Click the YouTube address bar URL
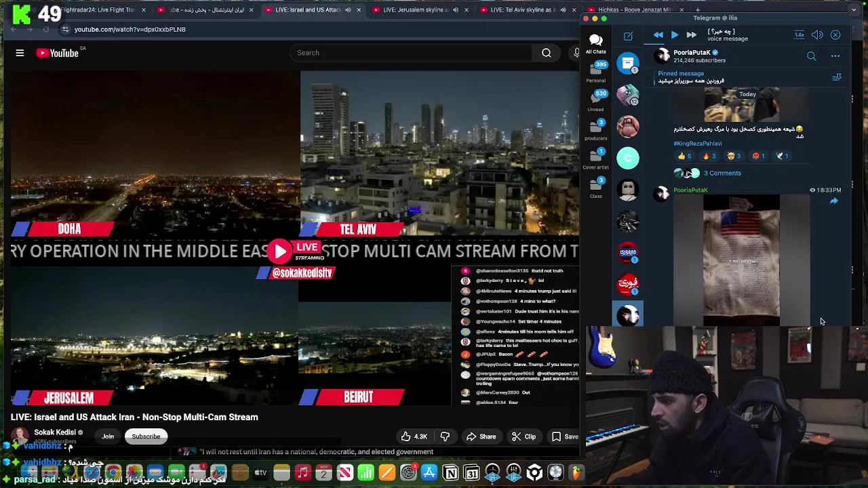Image resolution: width=868 pixels, height=488 pixels. [x=130, y=29]
